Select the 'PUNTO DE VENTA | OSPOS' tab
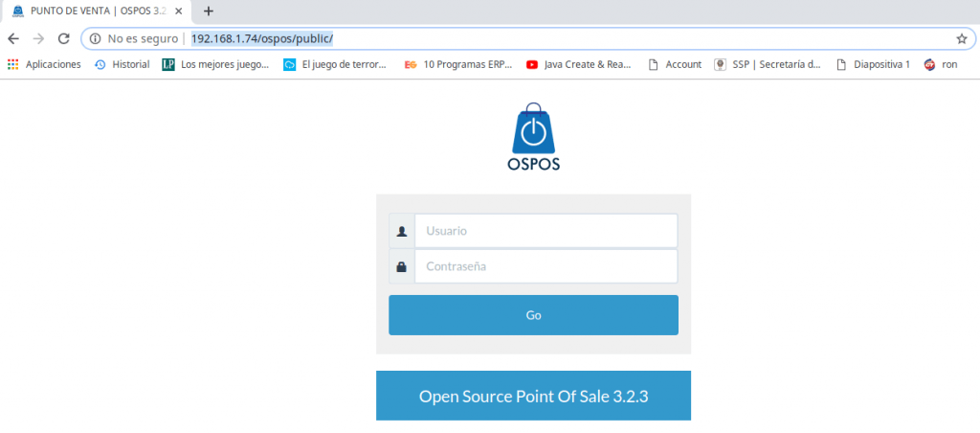The image size is (980, 433). click(91, 11)
